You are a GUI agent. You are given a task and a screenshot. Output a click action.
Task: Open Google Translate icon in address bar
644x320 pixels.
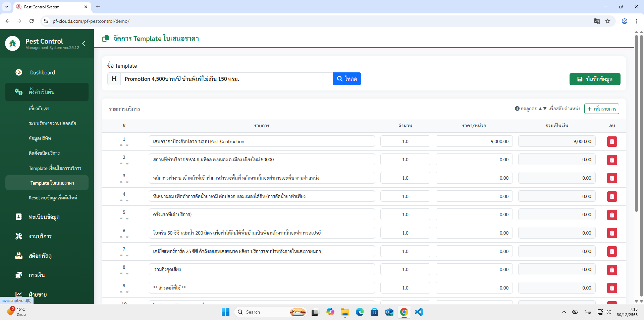click(597, 21)
